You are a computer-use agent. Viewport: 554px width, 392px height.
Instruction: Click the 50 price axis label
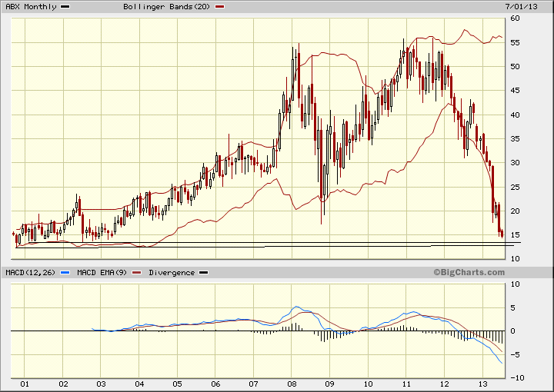point(515,67)
